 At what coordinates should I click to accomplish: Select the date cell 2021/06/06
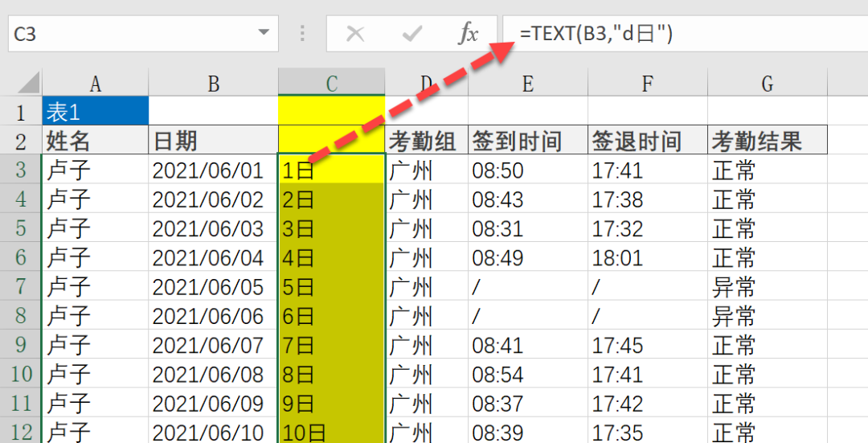[x=213, y=316]
